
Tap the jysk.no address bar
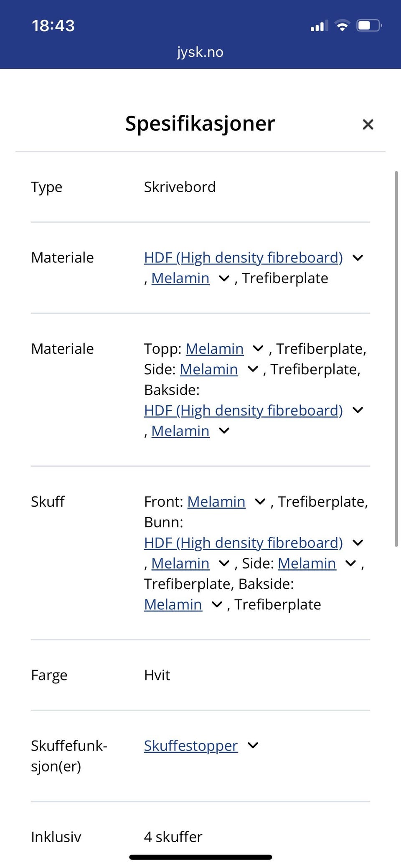pyautogui.click(x=200, y=52)
